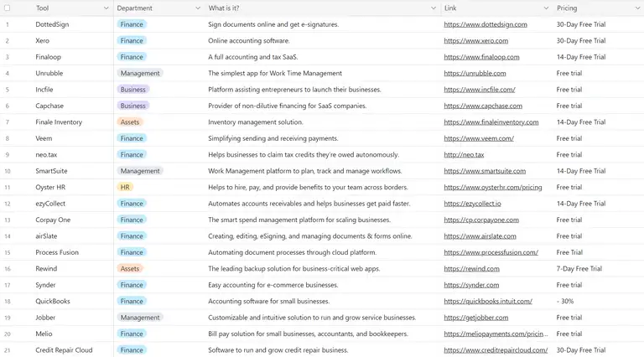
Task: Click the Management tag for Unrubble
Action: [139, 74]
